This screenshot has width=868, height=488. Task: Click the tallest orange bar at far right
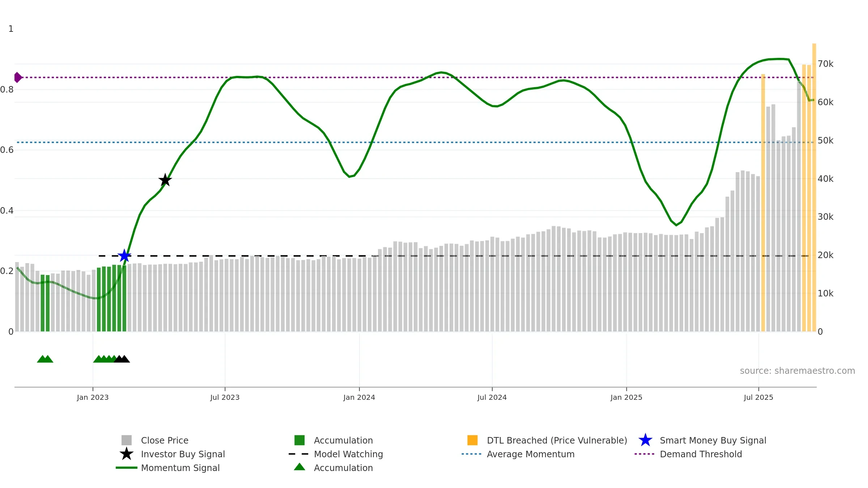click(814, 187)
